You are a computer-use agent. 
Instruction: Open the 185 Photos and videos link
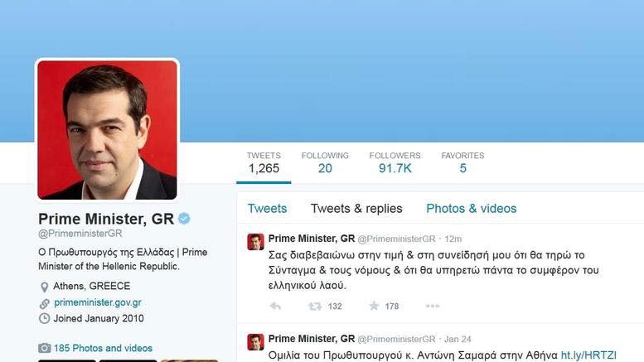pos(103,348)
